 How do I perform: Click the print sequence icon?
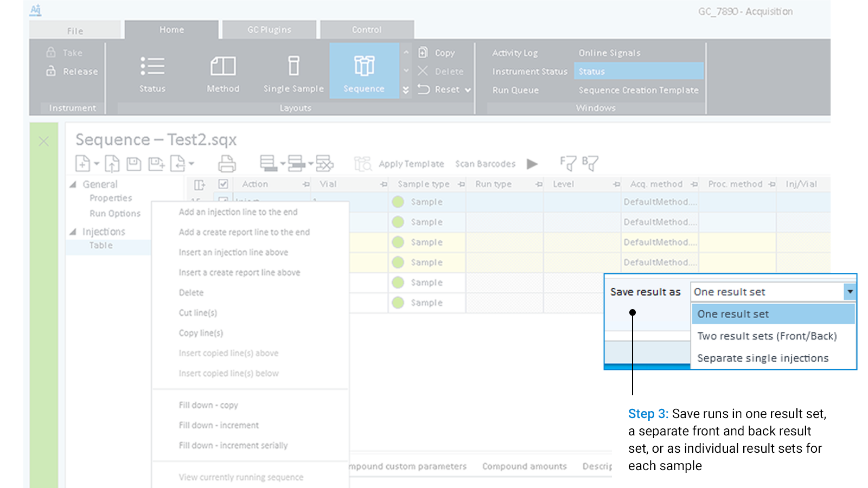pyautogui.click(x=227, y=163)
